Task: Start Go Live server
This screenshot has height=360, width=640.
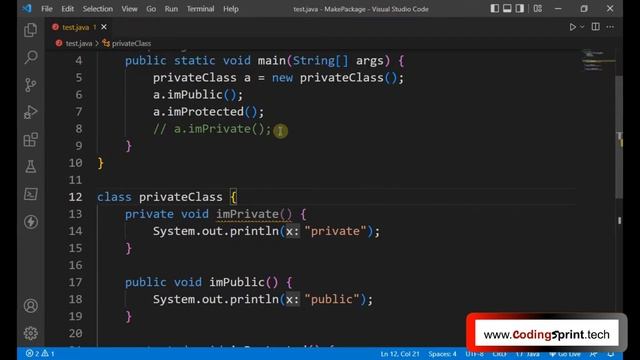Action: [565, 354]
